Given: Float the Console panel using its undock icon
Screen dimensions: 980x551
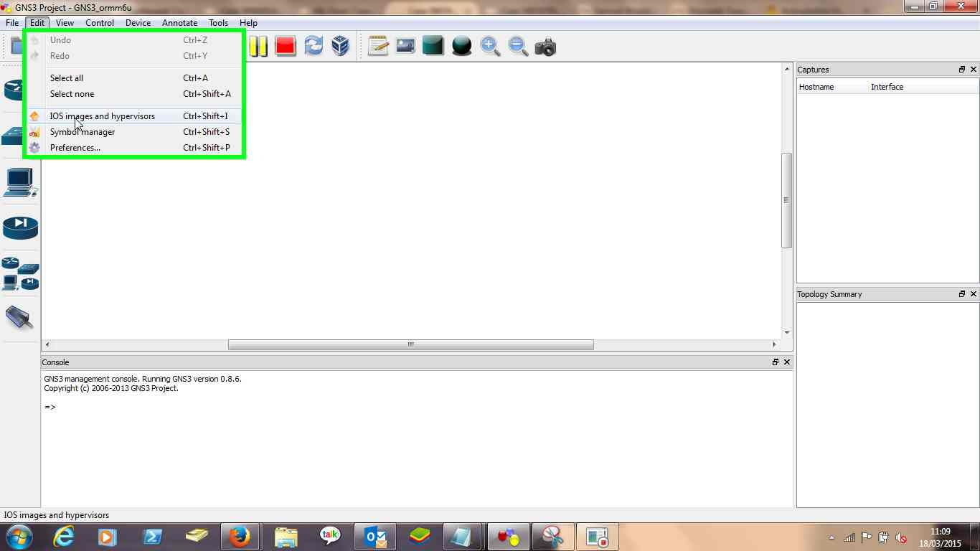Looking at the screenshot, I should pos(776,362).
